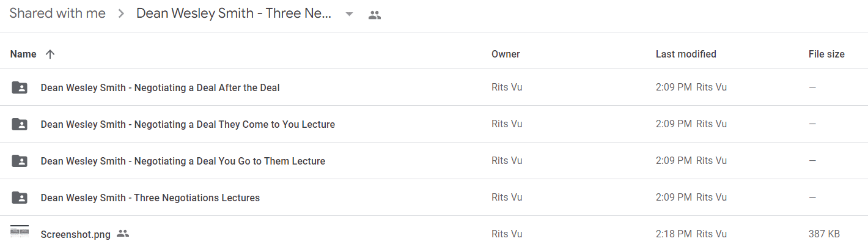Sort by the Last modified column
Image resolution: width=868 pixels, height=252 pixels.
[x=686, y=54]
